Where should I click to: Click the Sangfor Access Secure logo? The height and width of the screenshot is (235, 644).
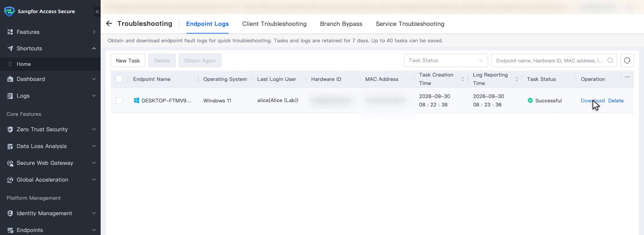pyautogui.click(x=9, y=11)
